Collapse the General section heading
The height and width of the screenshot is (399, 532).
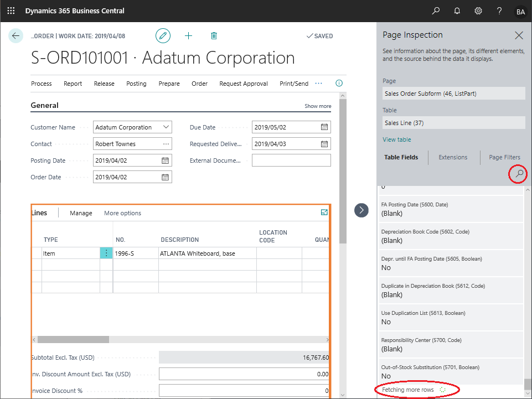[x=44, y=105]
